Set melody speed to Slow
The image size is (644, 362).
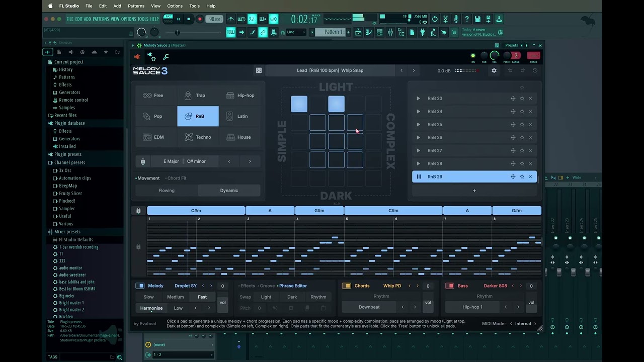click(149, 297)
